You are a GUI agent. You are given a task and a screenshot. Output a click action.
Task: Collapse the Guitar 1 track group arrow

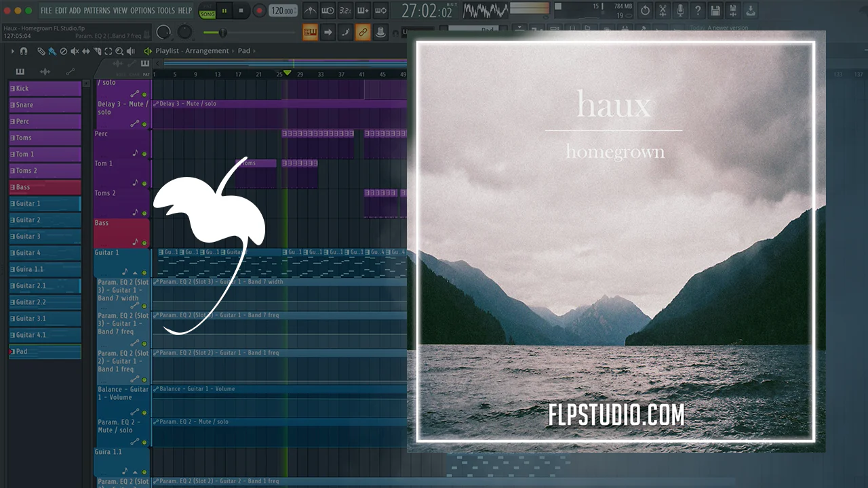[x=135, y=272]
